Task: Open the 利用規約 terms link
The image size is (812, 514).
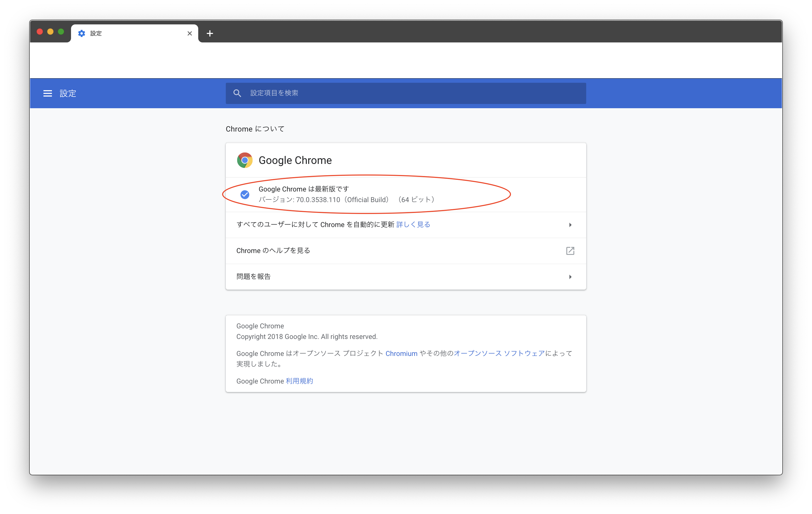Action: coord(299,381)
